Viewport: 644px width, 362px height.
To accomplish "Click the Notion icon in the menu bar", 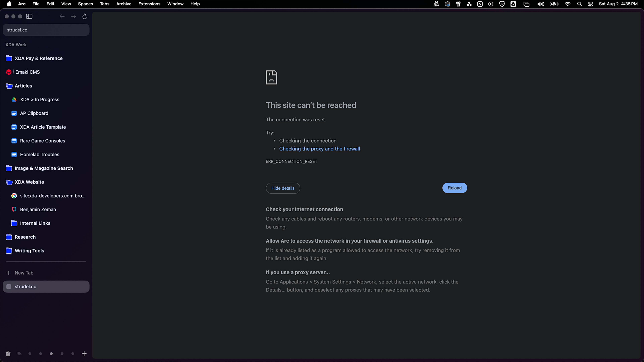I will point(480,4).
